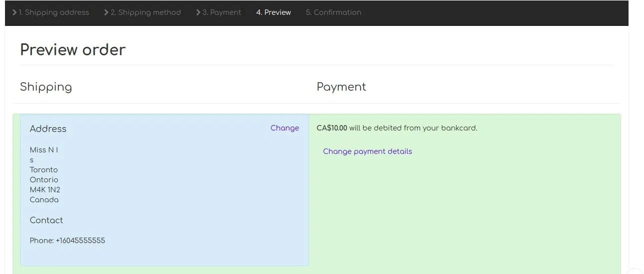Click the phone number +16045555555
Screen dimensions: 644x274
point(80,241)
